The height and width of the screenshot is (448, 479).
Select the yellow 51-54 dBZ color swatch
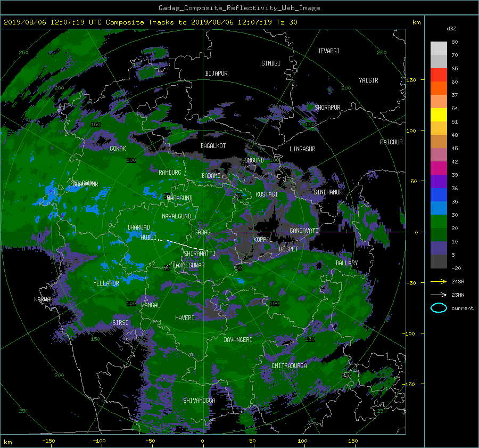pos(439,115)
